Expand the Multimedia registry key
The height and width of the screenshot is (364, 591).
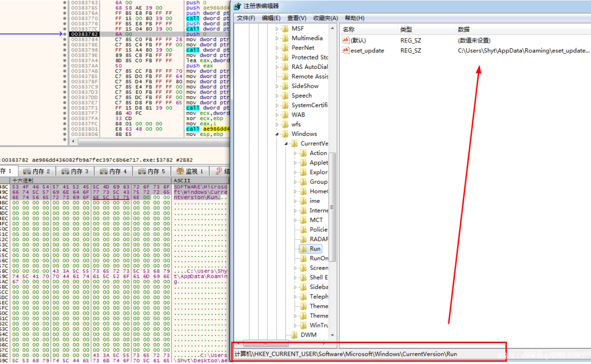(x=277, y=38)
